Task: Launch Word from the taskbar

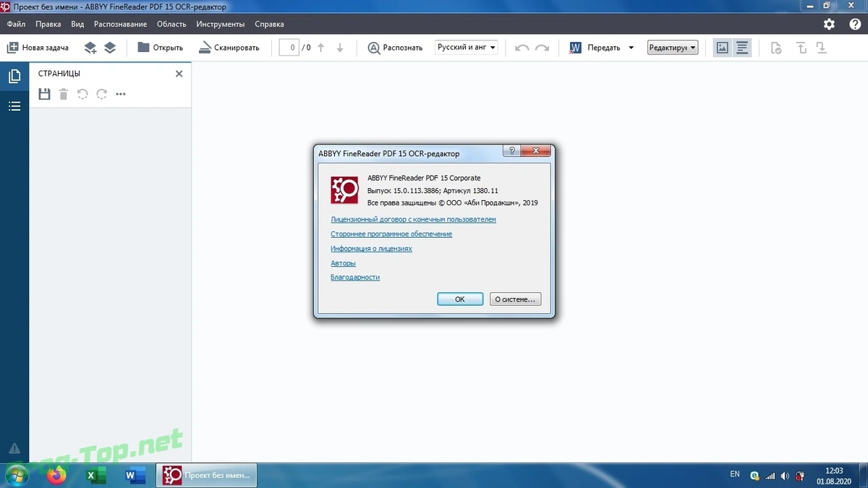Action: point(135,475)
